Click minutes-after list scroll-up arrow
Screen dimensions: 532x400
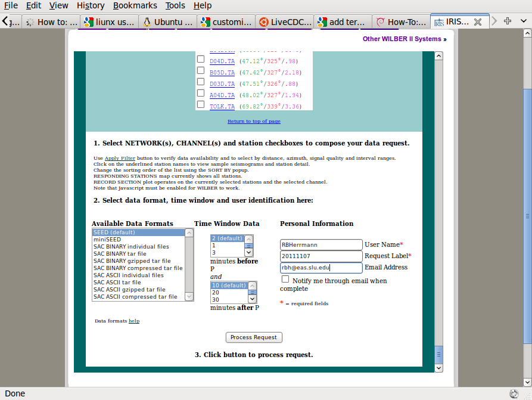(x=252, y=286)
